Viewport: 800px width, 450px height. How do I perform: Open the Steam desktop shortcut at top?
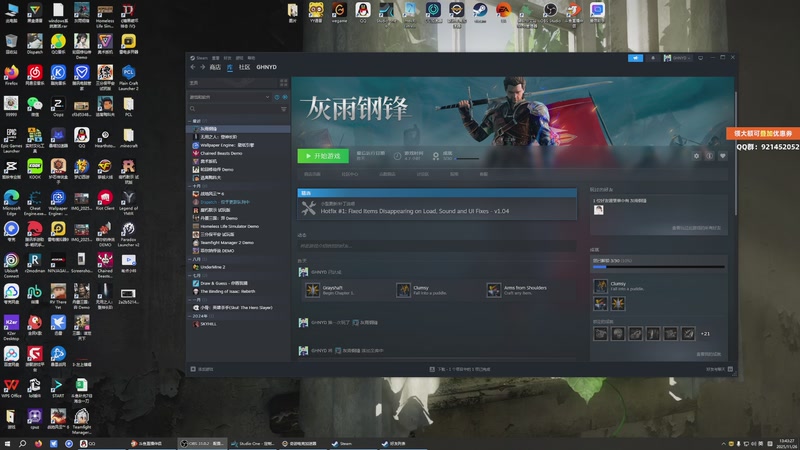click(480, 12)
